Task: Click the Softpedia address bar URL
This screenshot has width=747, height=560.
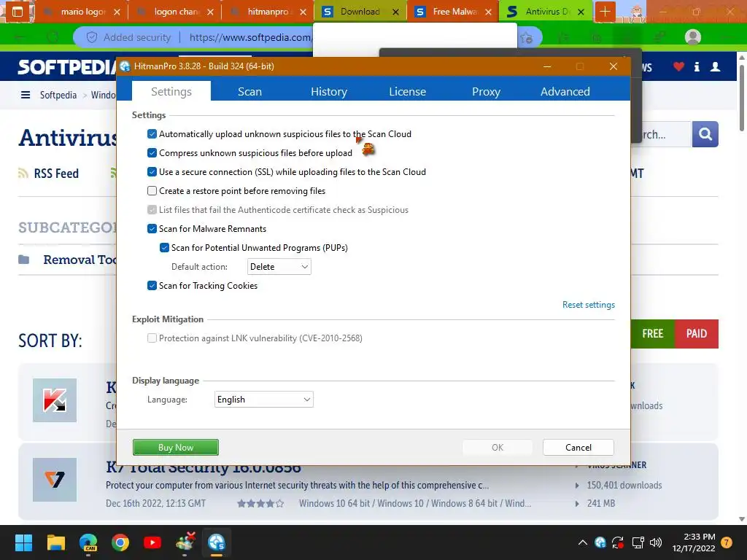Action: [x=250, y=37]
